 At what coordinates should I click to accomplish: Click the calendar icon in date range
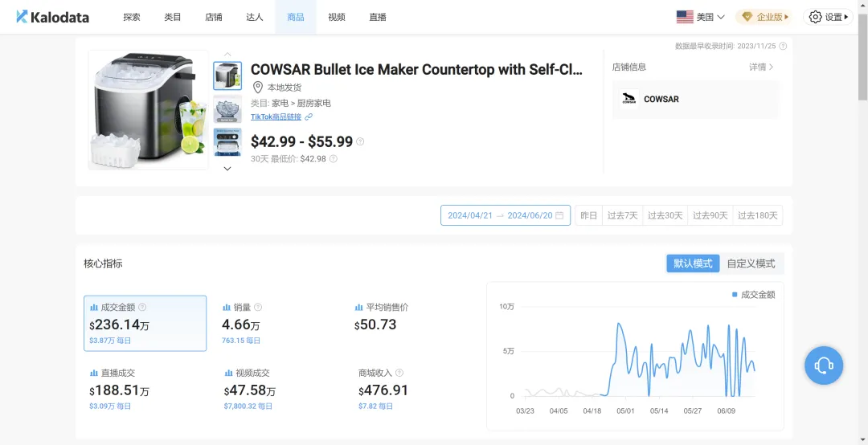coord(559,215)
